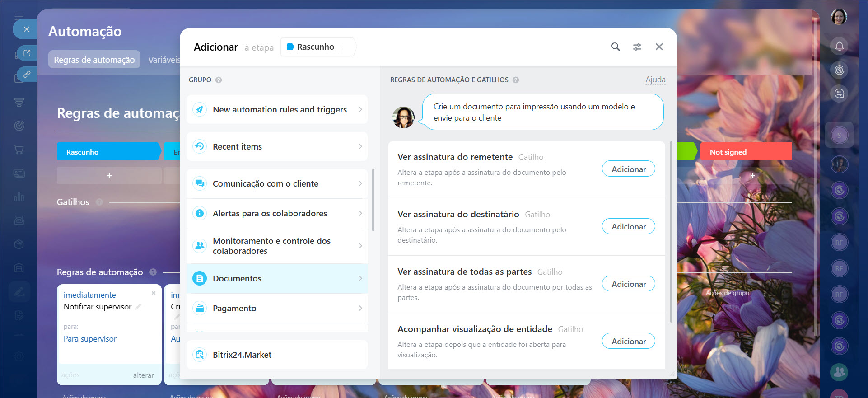Viewport: 868px width, 398px height.
Task: Add Acompanhar visualização de entidade trigger
Action: 628,341
